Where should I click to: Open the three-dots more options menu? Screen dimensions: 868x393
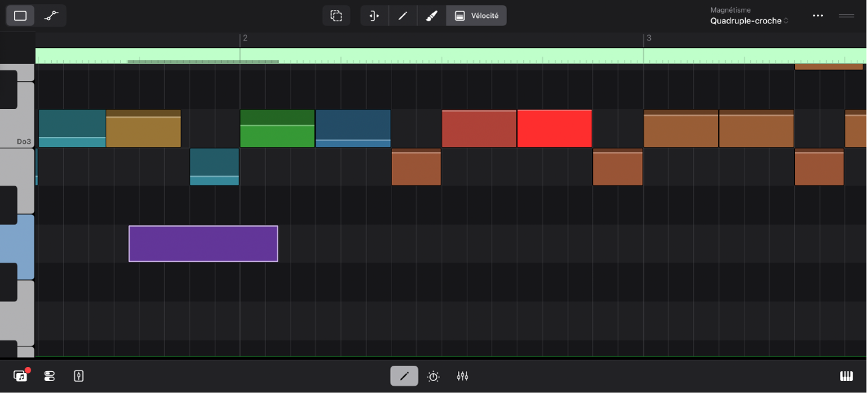818,16
